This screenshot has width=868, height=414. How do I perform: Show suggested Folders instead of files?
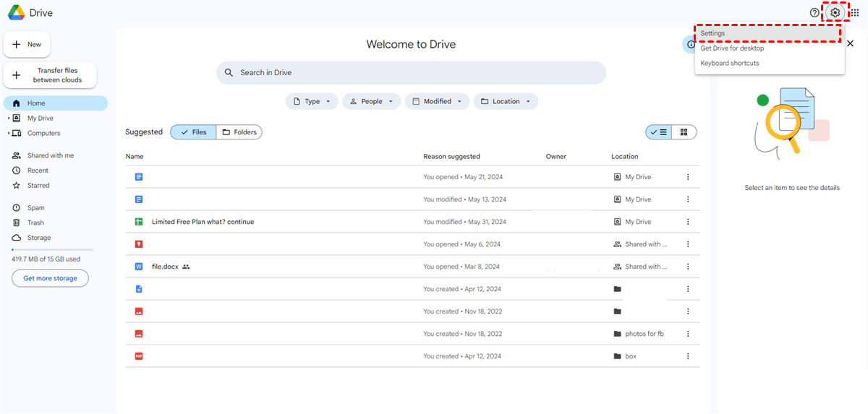tap(239, 132)
